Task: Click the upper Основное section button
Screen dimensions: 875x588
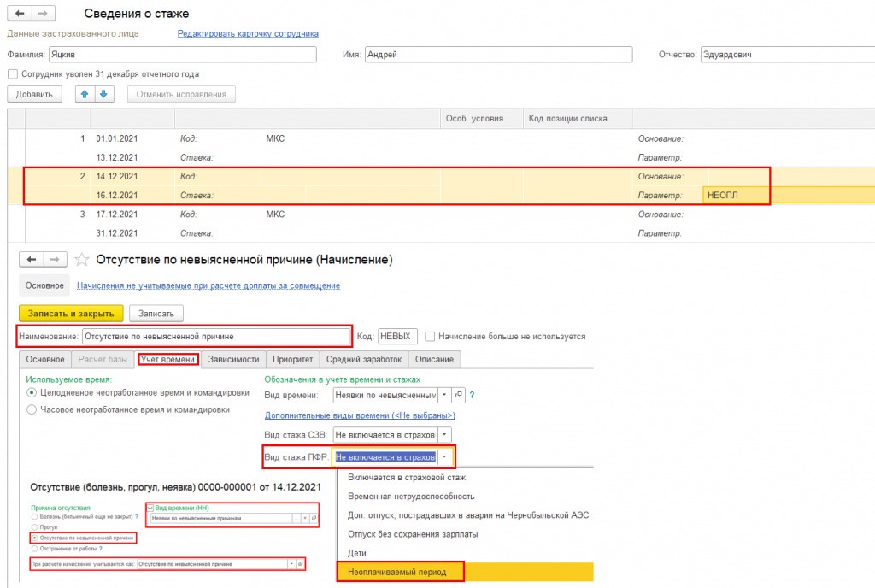Action: [44, 285]
